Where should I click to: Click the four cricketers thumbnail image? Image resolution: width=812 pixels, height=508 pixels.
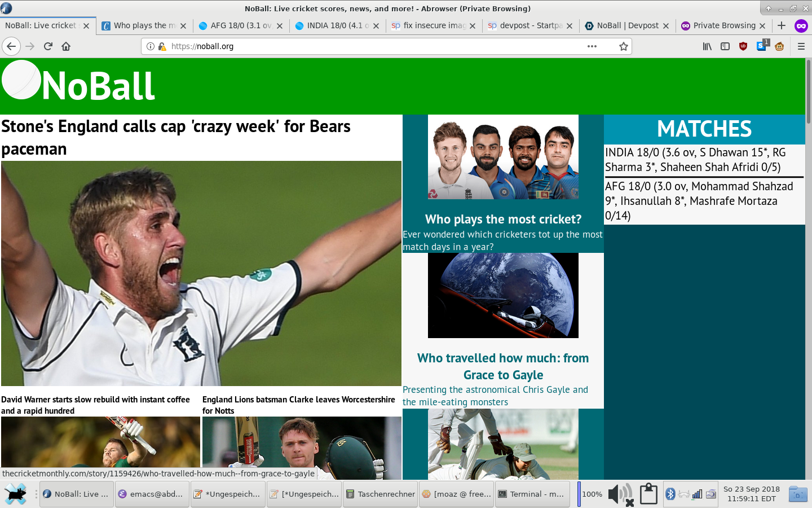(x=503, y=157)
